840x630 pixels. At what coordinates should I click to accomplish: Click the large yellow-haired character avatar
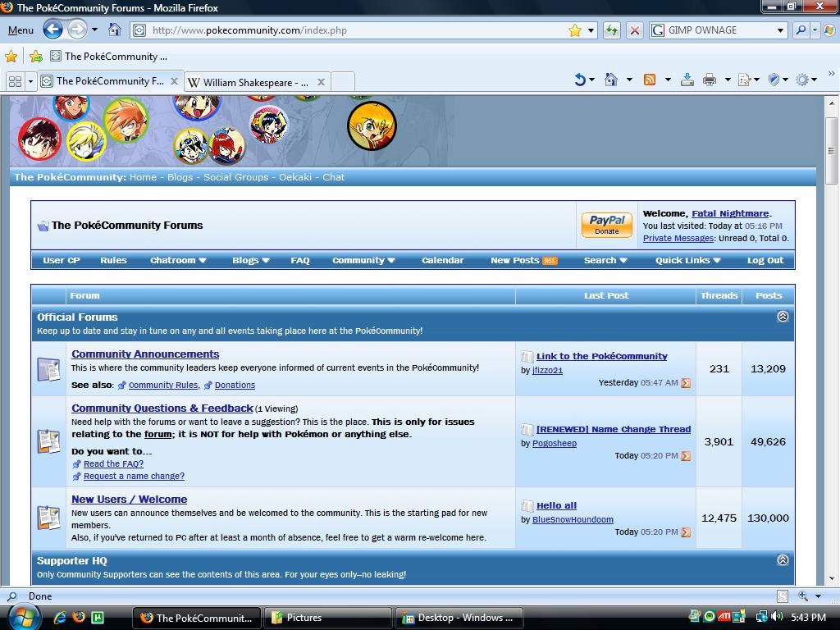click(x=372, y=126)
